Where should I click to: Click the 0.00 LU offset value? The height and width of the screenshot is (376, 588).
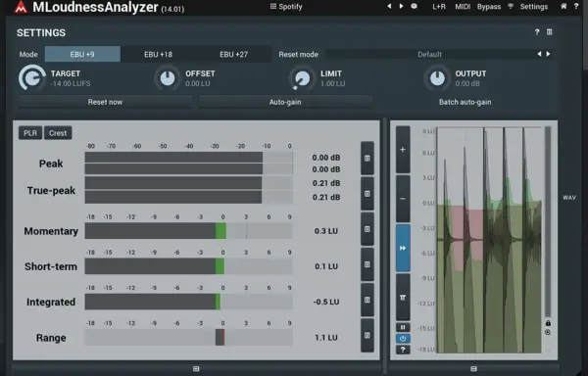pos(198,83)
